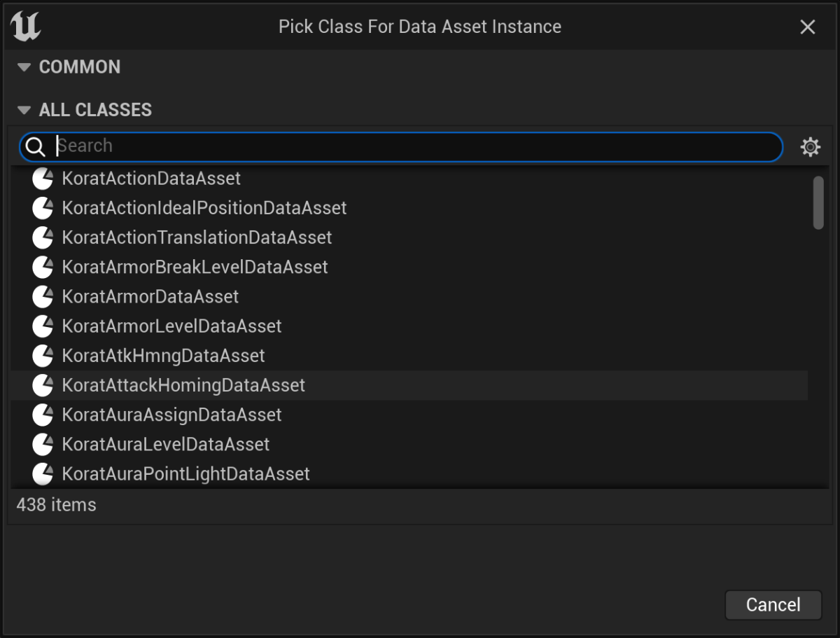Select KoratActionIdealPositionDataAsset class
The height and width of the screenshot is (638, 840).
(409, 208)
